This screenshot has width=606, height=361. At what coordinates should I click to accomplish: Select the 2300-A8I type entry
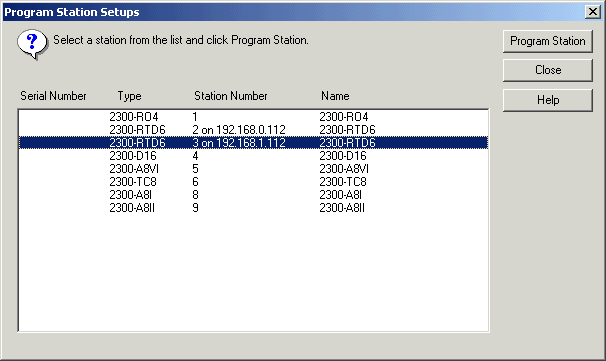tap(130, 195)
